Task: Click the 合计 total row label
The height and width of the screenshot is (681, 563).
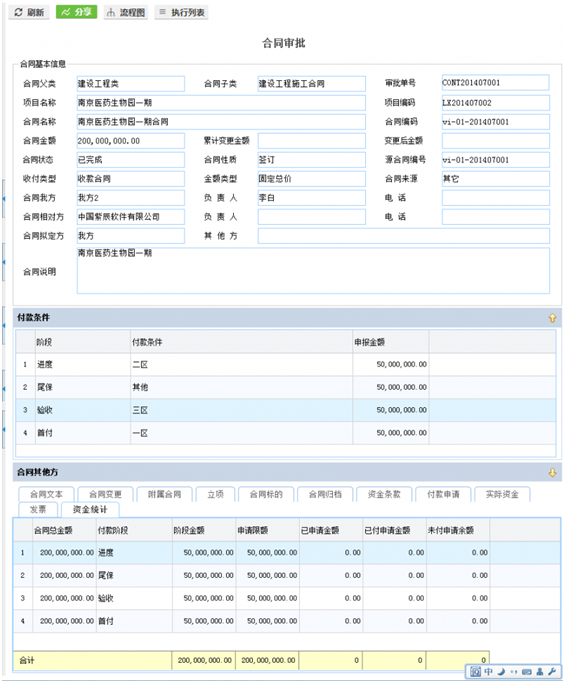Action: [x=27, y=660]
